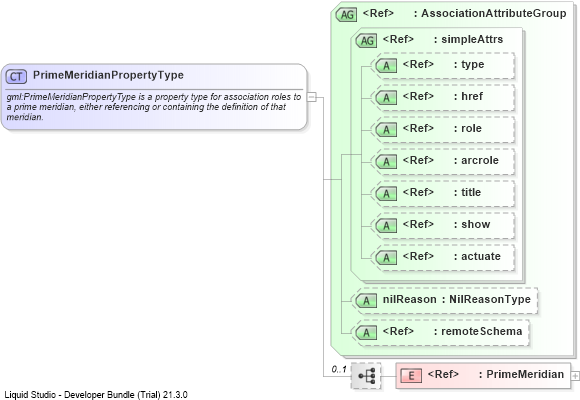Select the type attribute label
This screenshot has height=400, width=580.
point(473,64)
